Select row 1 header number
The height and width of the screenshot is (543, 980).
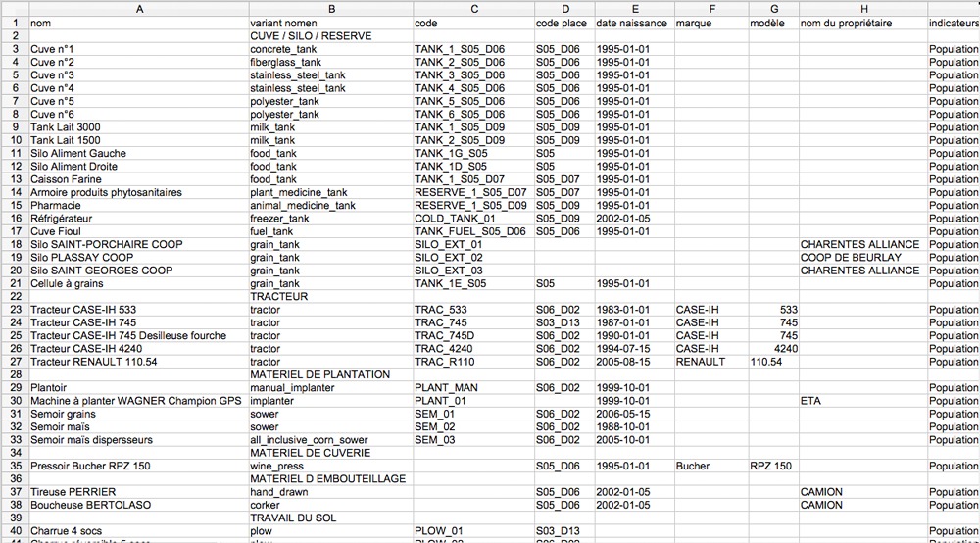tap(15, 24)
